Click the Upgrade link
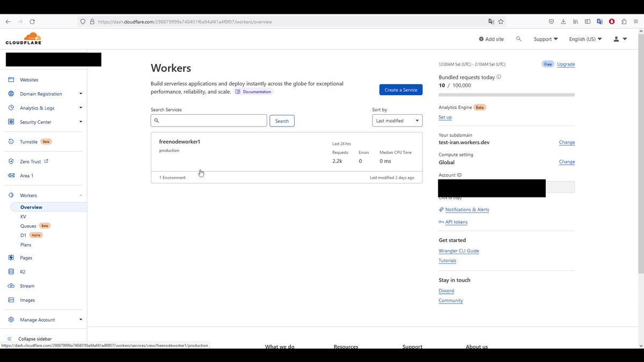The height and width of the screenshot is (362, 644). tap(566, 64)
